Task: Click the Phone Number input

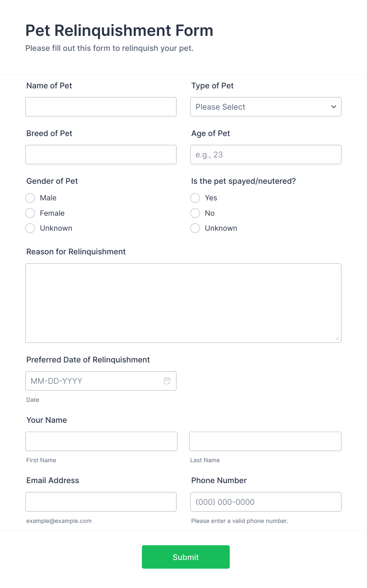Action: (266, 502)
